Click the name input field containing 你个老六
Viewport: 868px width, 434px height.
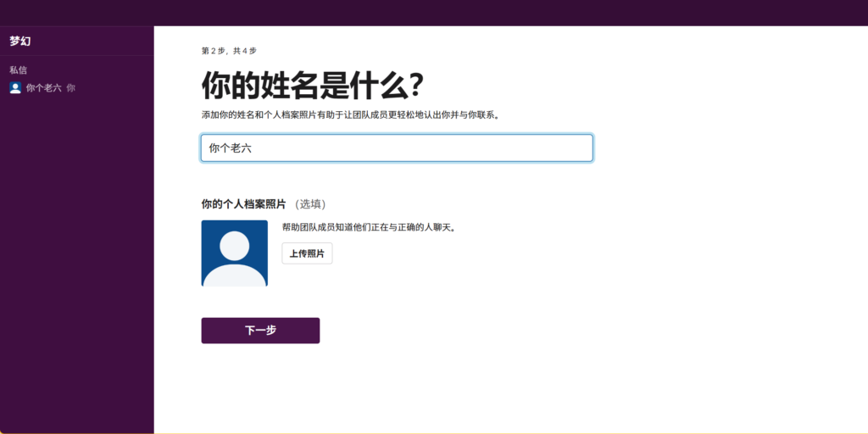pyautogui.click(x=397, y=148)
